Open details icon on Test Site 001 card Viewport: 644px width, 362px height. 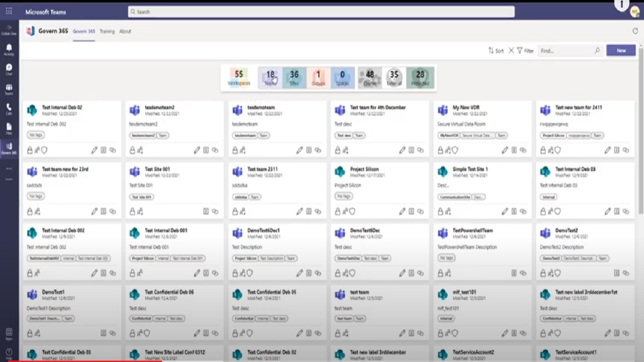(206, 212)
